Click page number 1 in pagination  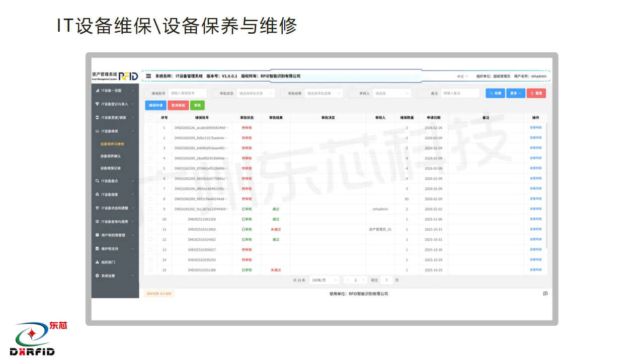coord(355,280)
